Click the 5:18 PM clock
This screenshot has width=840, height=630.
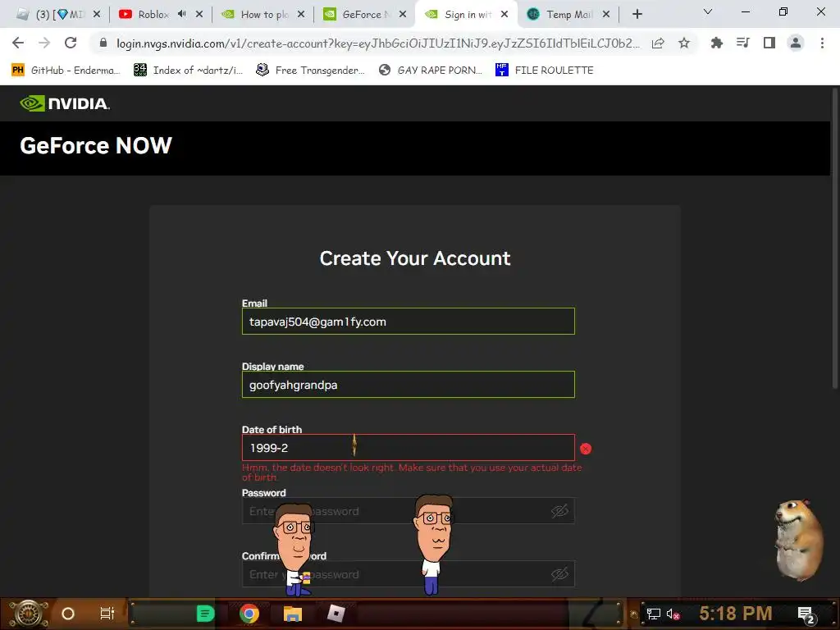pos(735,614)
